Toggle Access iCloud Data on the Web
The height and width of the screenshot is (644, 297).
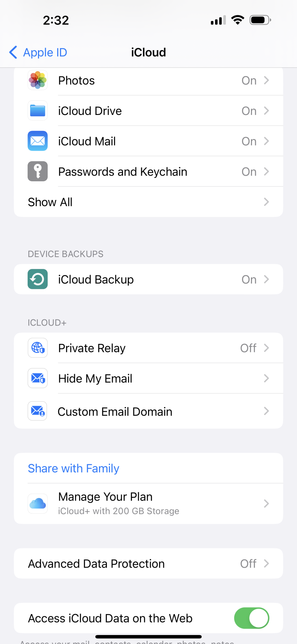(x=251, y=618)
